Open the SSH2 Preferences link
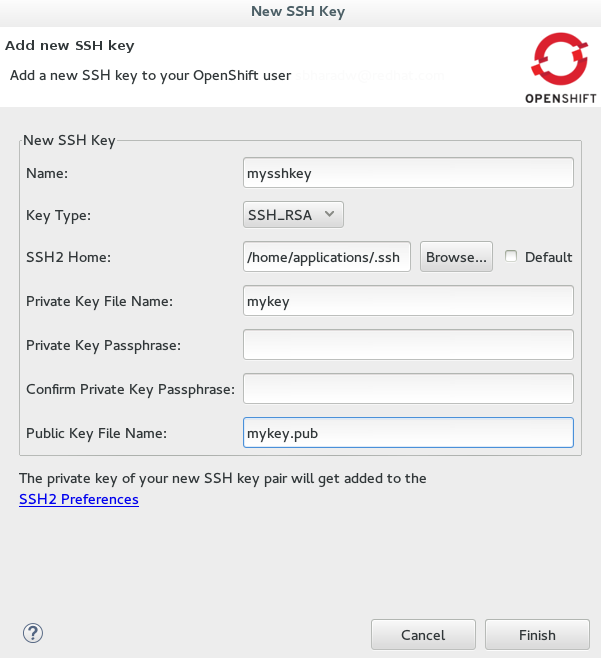The height and width of the screenshot is (658, 601). click(79, 499)
